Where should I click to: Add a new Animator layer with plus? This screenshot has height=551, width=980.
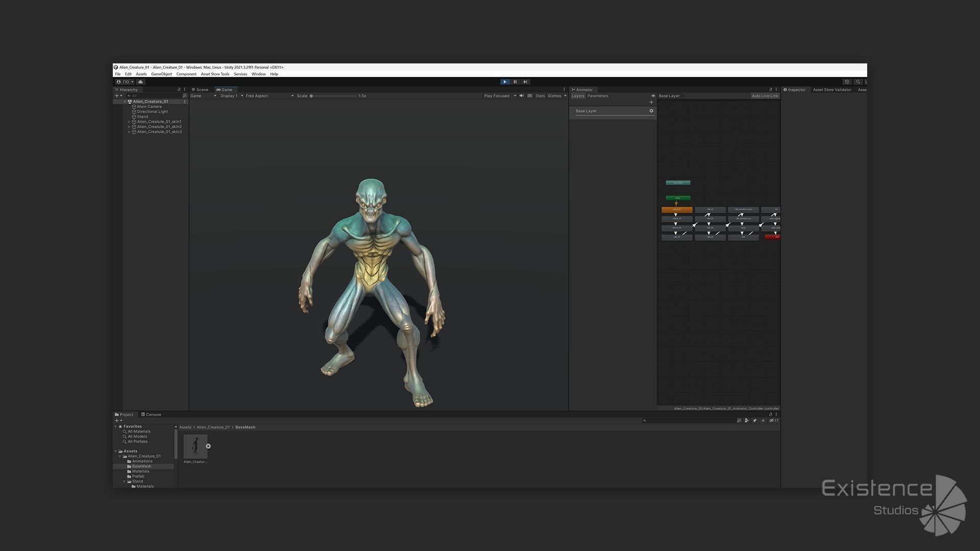coord(651,102)
